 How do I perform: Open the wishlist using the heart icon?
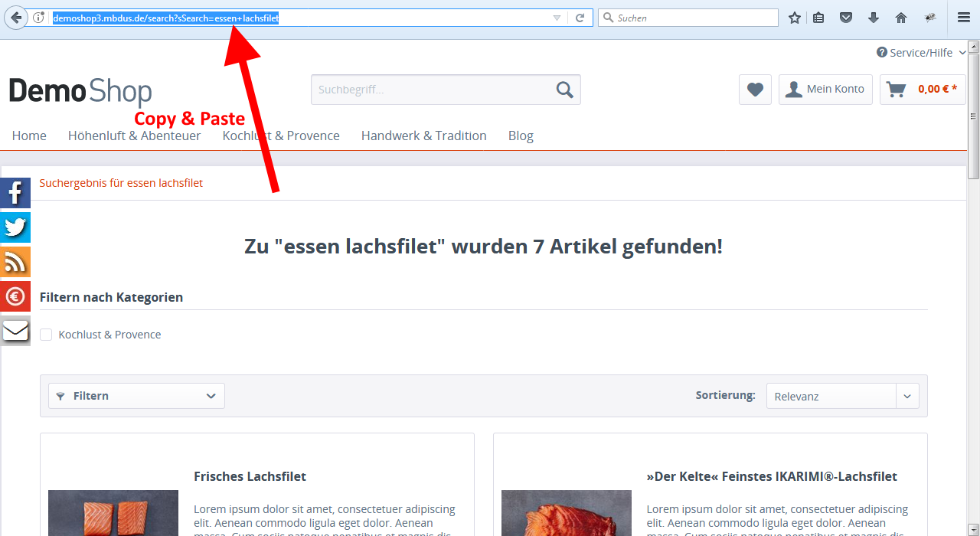click(x=754, y=90)
